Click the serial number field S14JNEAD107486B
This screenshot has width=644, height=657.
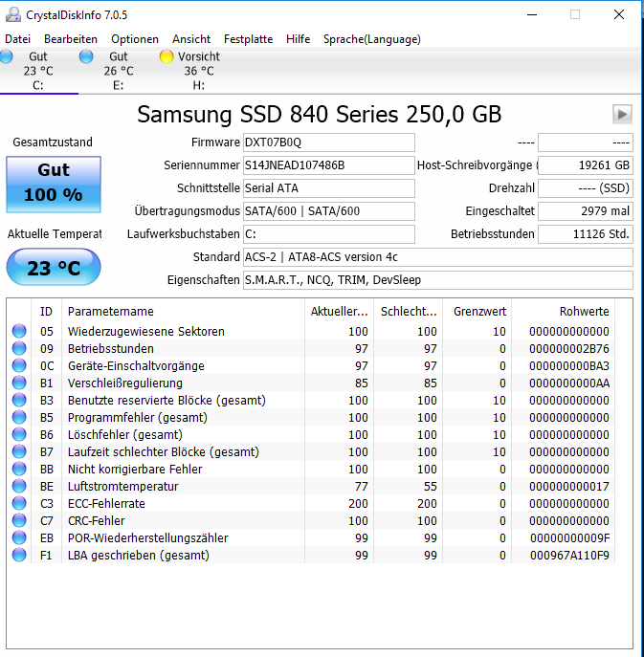pyautogui.click(x=329, y=165)
